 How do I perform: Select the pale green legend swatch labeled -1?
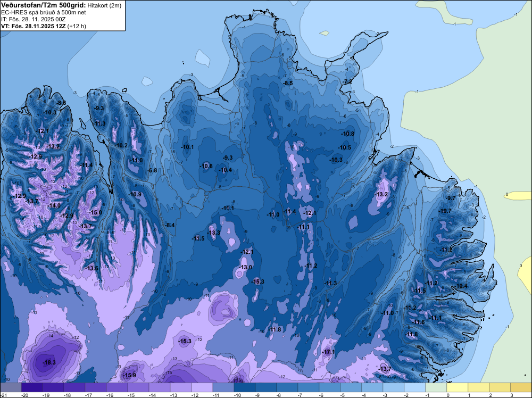click(x=436, y=387)
